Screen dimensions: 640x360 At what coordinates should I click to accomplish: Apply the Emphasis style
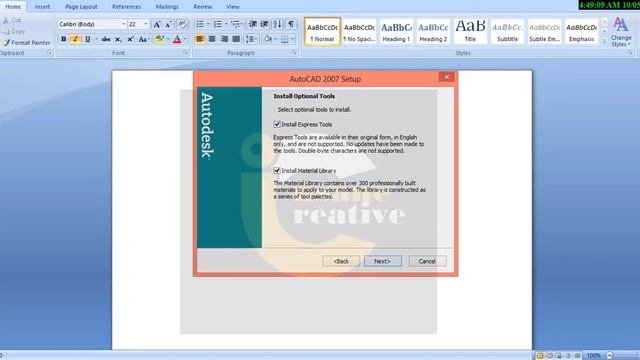coord(582,31)
